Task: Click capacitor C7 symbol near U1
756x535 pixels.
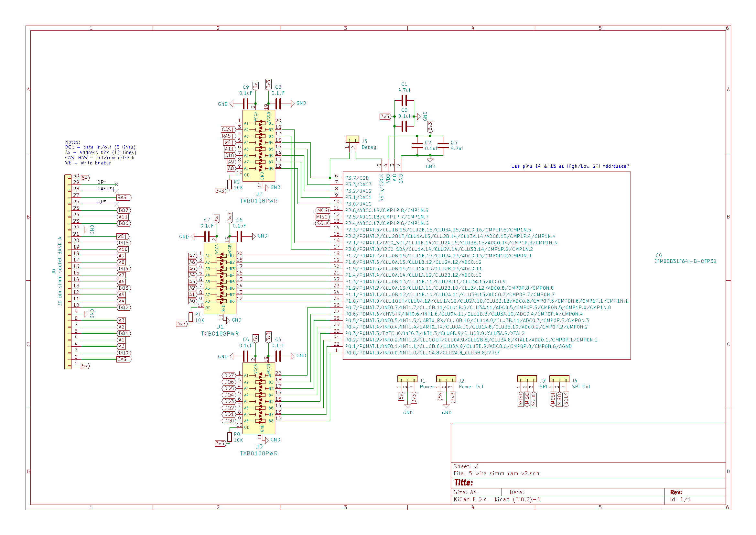Action: pos(207,236)
